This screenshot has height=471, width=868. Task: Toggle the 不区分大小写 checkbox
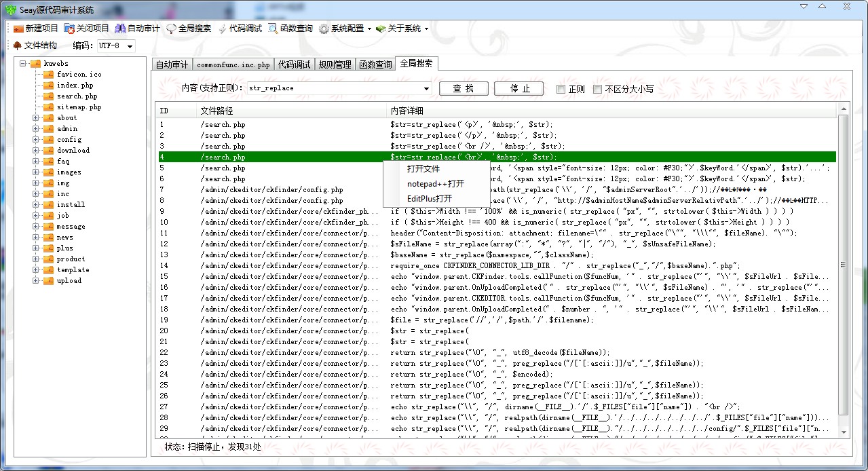597,89
